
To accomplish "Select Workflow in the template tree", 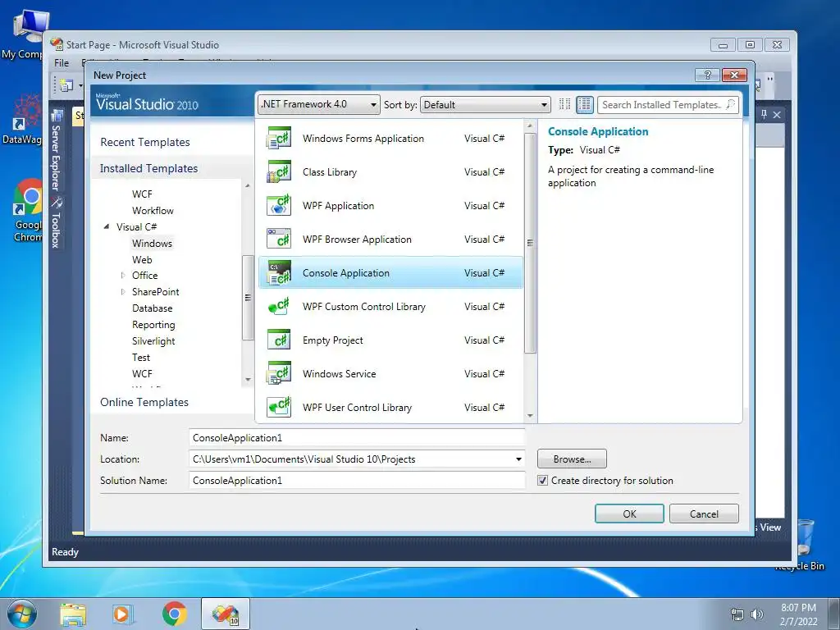I will pos(153,211).
